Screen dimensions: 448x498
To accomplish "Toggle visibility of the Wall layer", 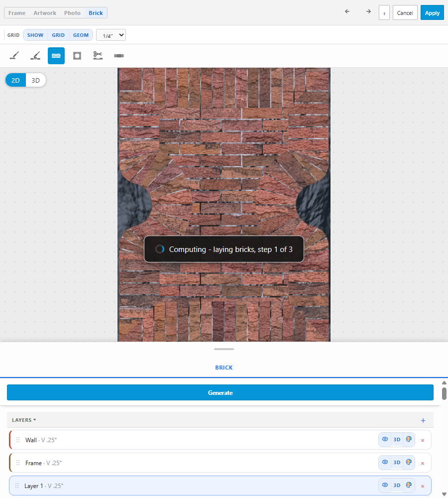I will tap(385, 440).
